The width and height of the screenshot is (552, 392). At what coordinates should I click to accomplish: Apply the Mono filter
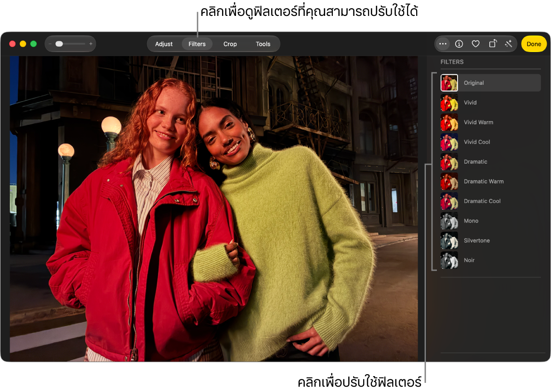(490, 221)
